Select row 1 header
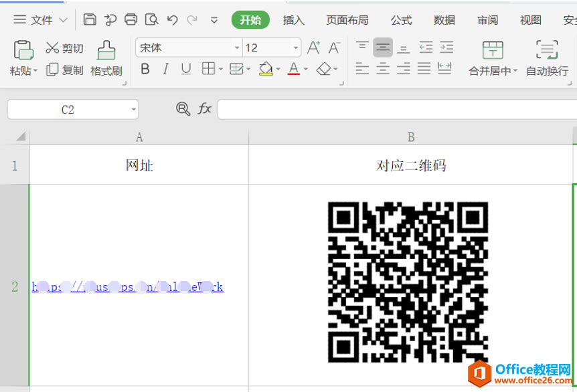Screen dimensions: 577x392 pyautogui.click(x=15, y=165)
